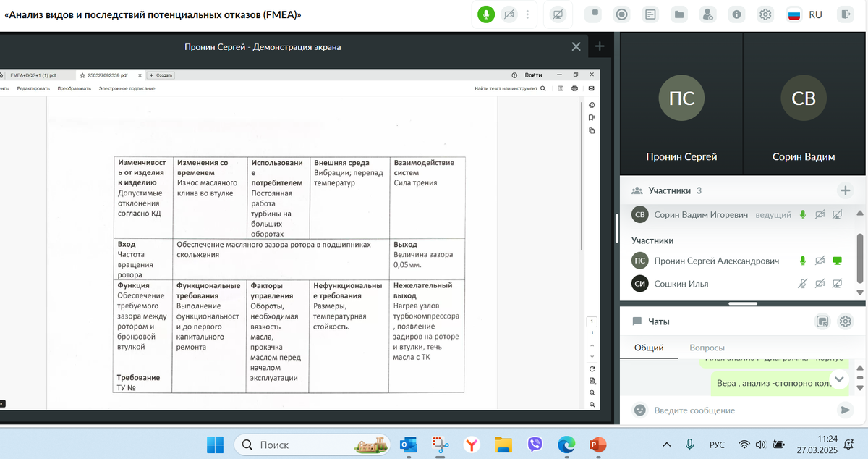Select the 250327092339.pdf tab

(x=108, y=75)
